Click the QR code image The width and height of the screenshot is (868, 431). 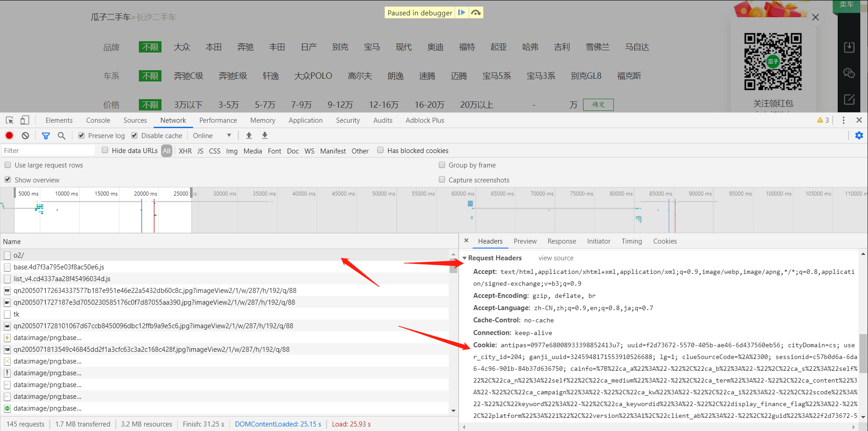click(x=773, y=62)
